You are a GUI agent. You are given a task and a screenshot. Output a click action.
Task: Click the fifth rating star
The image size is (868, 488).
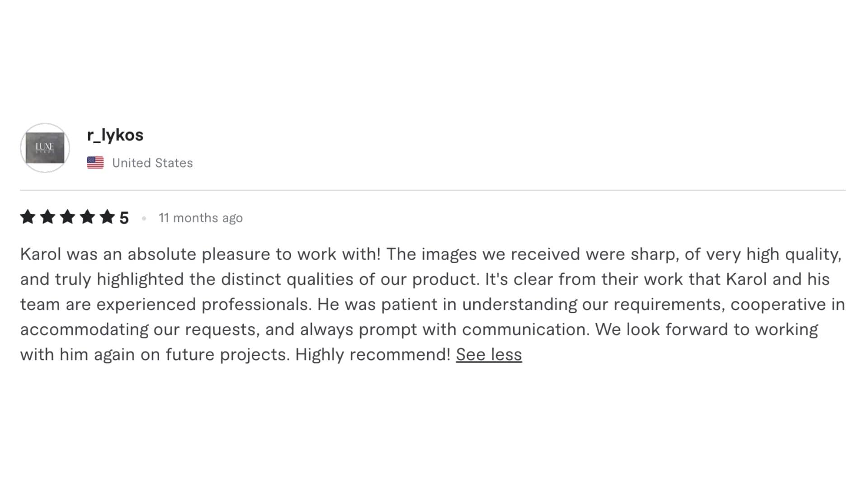click(x=107, y=217)
